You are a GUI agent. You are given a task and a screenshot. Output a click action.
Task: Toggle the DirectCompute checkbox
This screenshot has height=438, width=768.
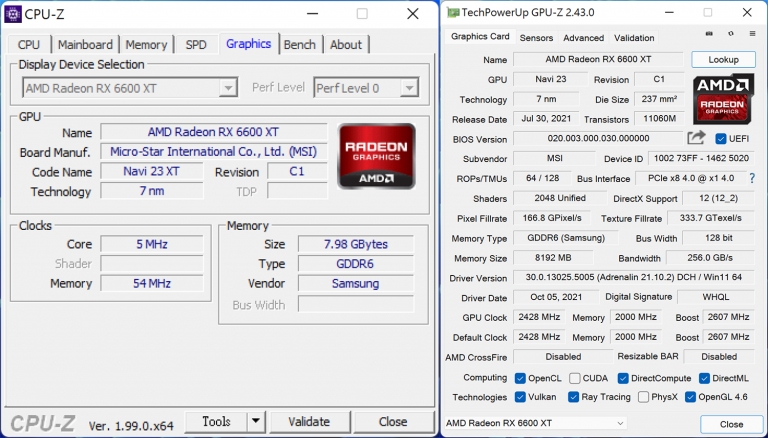[623, 378]
